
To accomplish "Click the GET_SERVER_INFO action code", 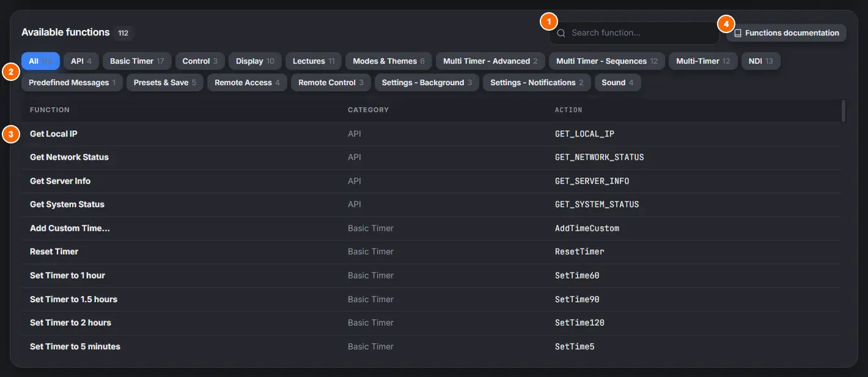I will [x=592, y=181].
